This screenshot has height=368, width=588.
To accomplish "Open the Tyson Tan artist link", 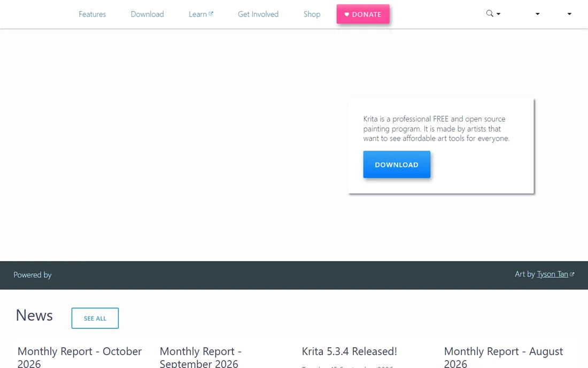I will 552,274.
